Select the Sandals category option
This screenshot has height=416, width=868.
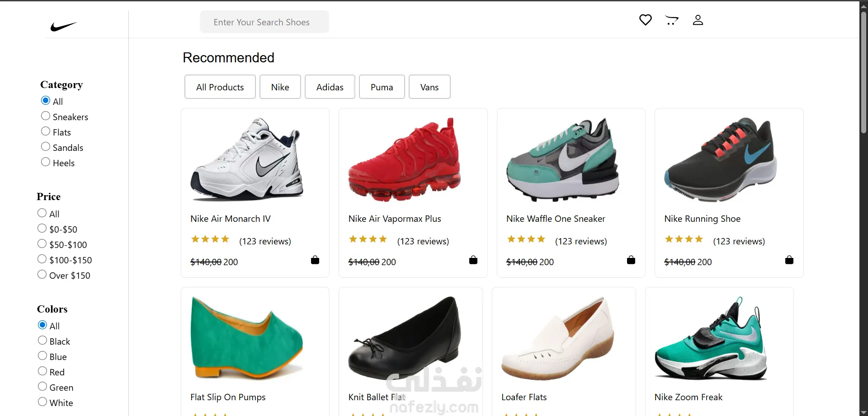46,146
